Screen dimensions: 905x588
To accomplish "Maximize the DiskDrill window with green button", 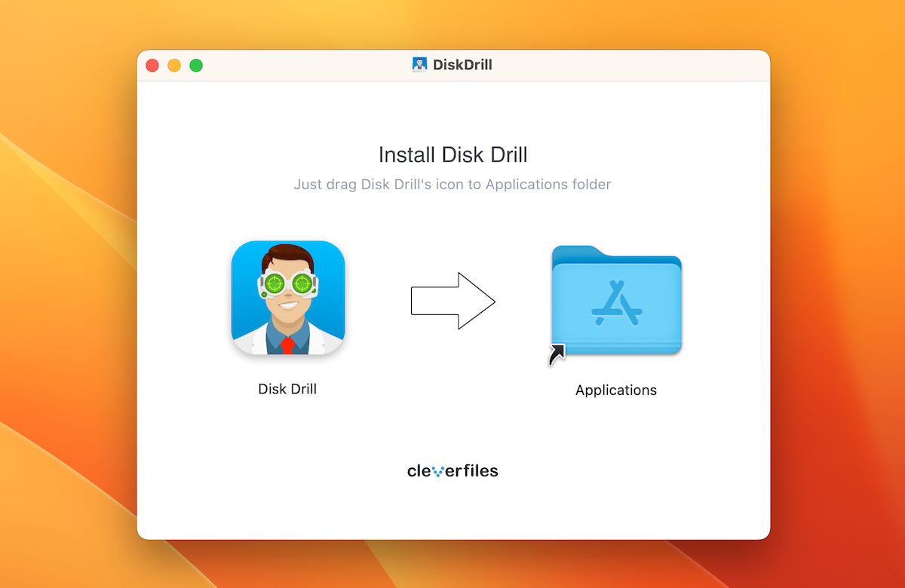I will 196,66.
